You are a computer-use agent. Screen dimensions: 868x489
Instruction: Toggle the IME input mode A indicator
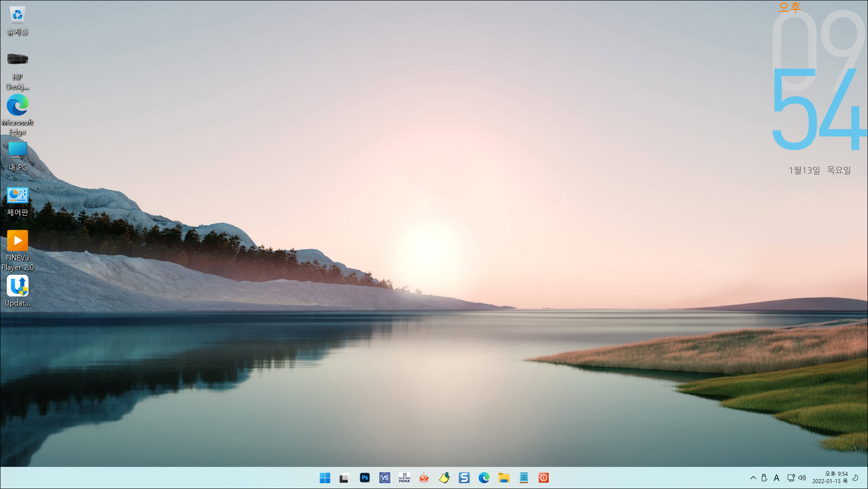776,478
